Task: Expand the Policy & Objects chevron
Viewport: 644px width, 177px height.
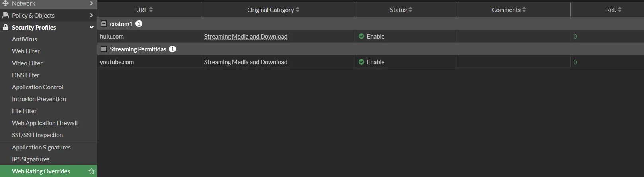Action: pos(92,15)
